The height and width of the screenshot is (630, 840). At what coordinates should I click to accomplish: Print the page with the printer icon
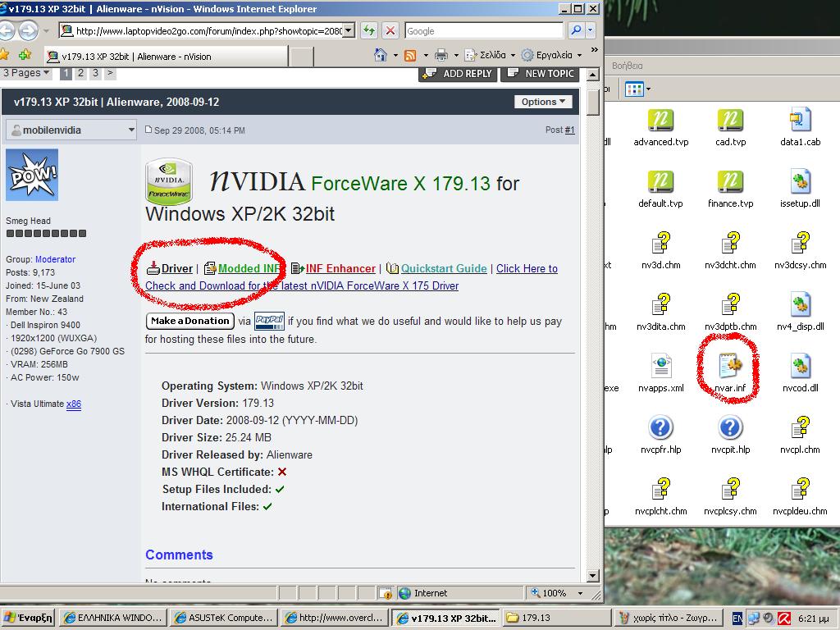441,55
